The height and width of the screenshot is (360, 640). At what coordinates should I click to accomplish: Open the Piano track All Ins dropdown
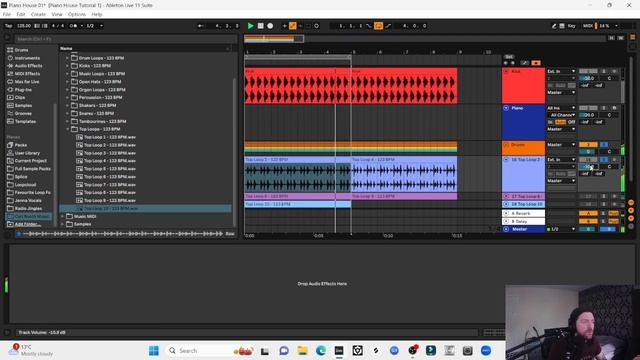(561, 108)
